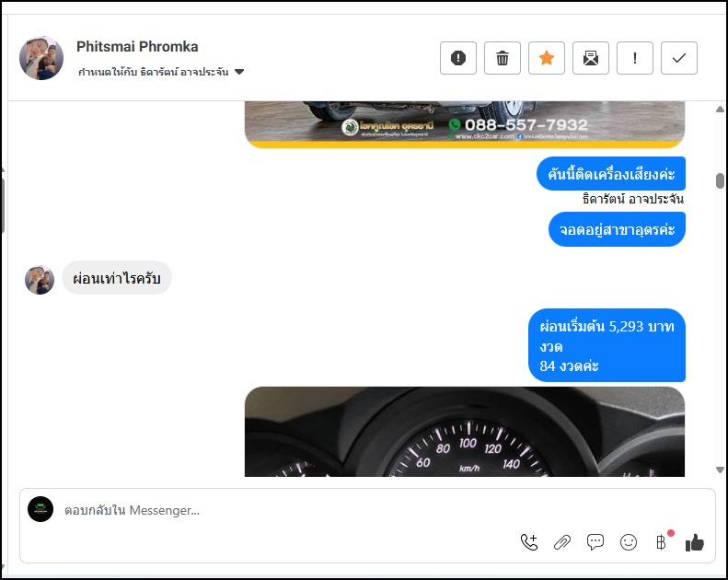Viewport: 728px width, 580px height.
Task: Select the ผ่อนเท่าไรครับ customer message
Action: 117,278
